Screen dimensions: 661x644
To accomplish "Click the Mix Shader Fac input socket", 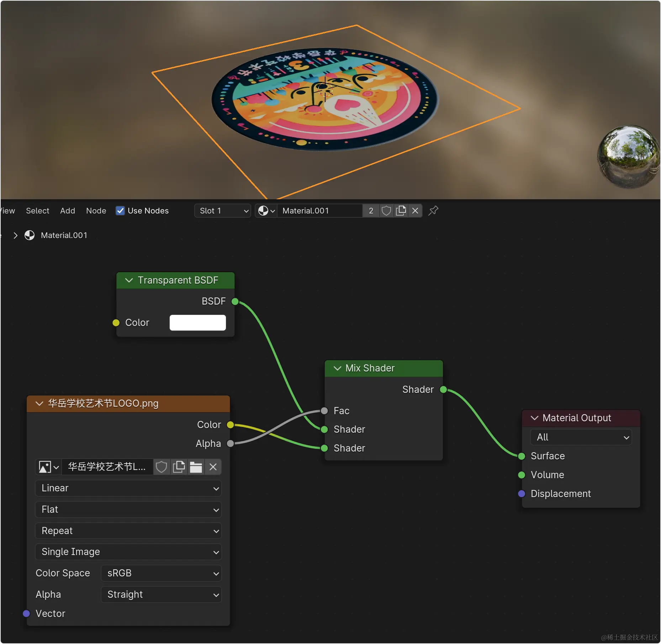I will [324, 411].
